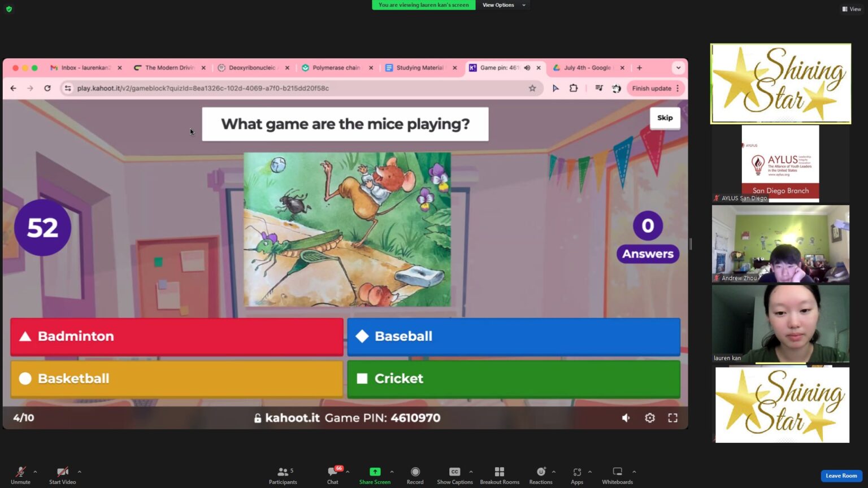Viewport: 868px width, 488px height.
Task: Click the site information icon in address bar
Action: tap(68, 88)
